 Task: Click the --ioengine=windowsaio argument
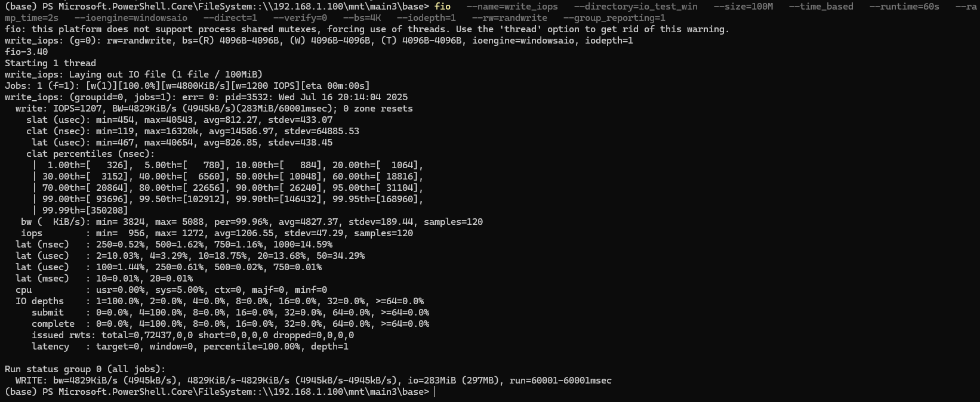(x=131, y=18)
